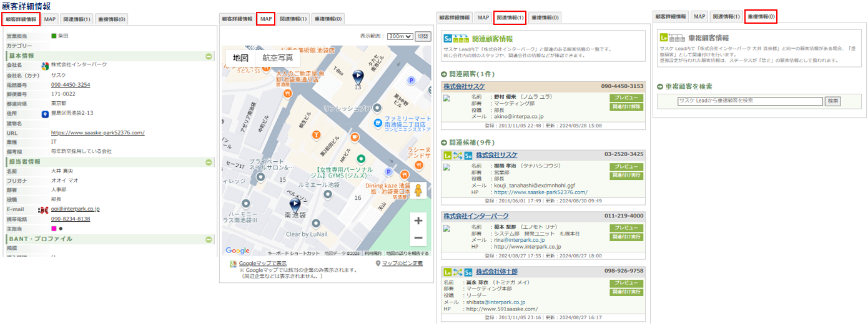Screen dimensions: 868x328
Task: Click 地図の誤りを報告する on map footer
Action: click(x=407, y=254)
